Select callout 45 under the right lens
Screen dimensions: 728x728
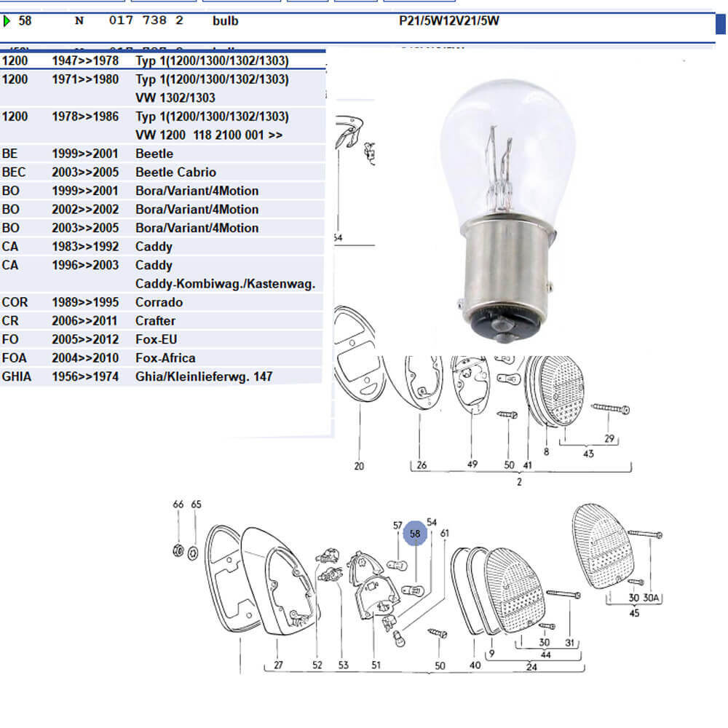click(x=634, y=613)
